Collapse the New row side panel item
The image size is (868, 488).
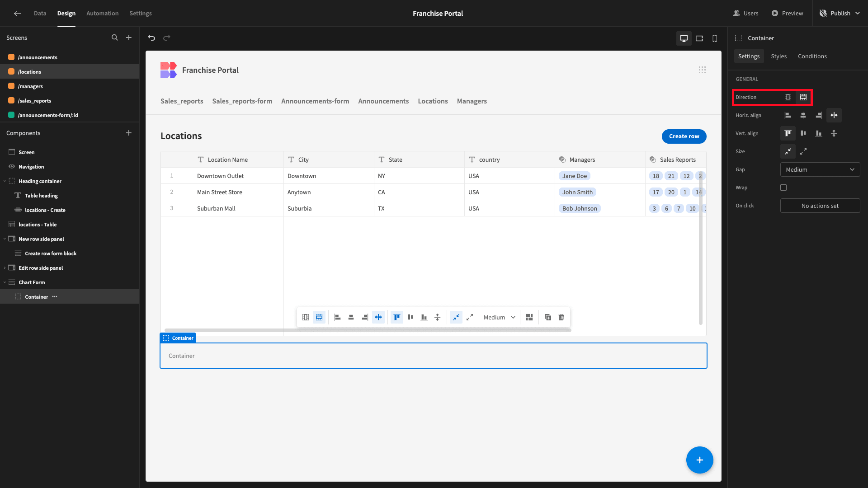point(5,239)
